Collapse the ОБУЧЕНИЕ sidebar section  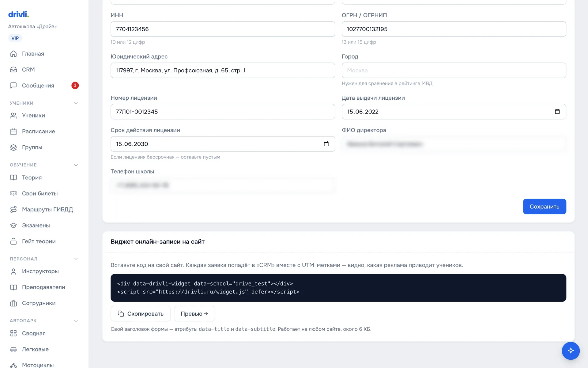point(76,165)
